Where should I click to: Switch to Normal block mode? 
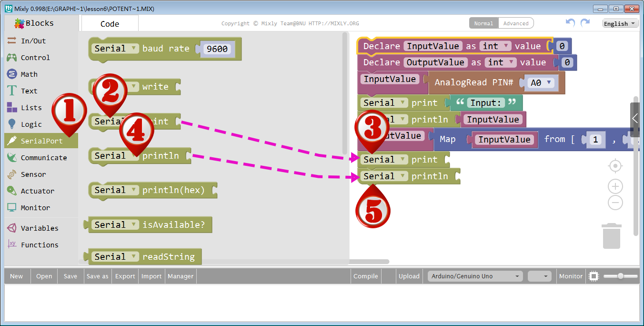[483, 23]
